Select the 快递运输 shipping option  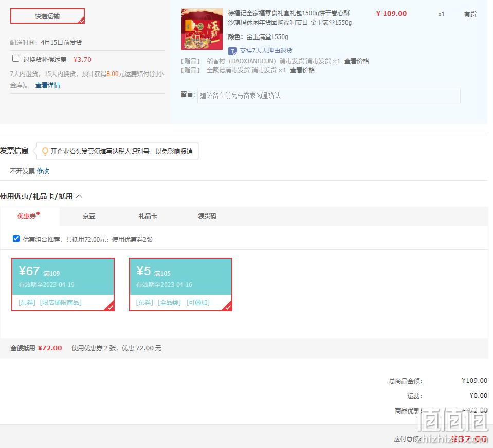click(x=47, y=16)
